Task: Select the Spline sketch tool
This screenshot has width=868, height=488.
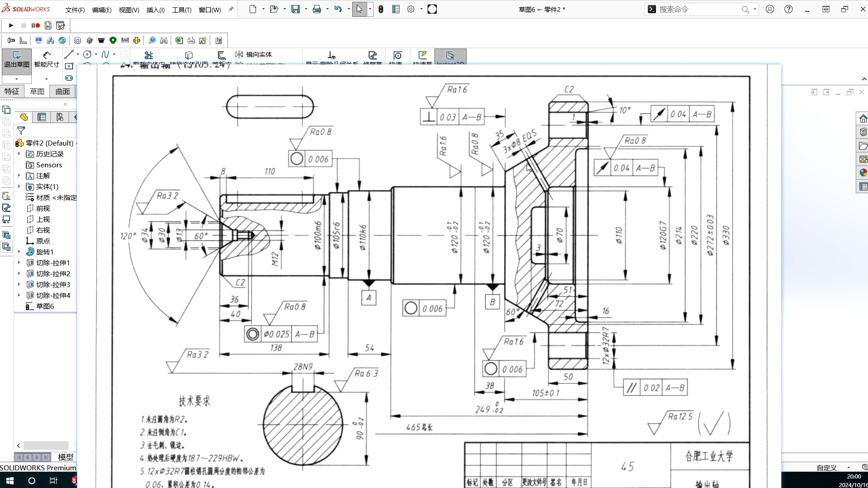Action: [105, 54]
